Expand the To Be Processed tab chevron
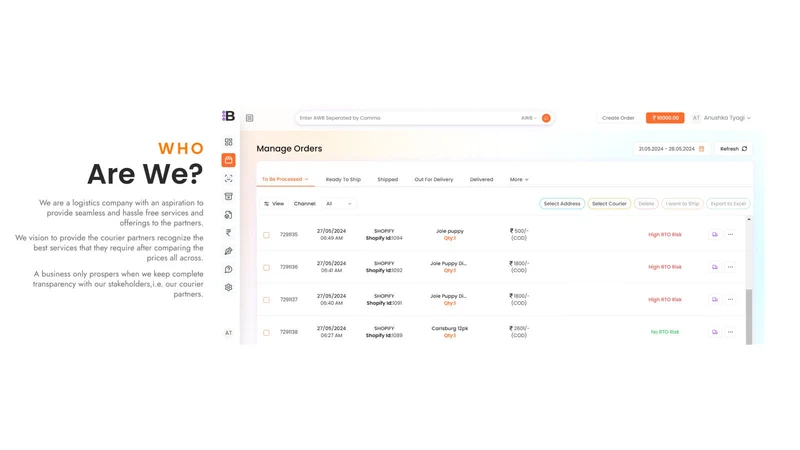The image size is (800, 450). coord(307,180)
